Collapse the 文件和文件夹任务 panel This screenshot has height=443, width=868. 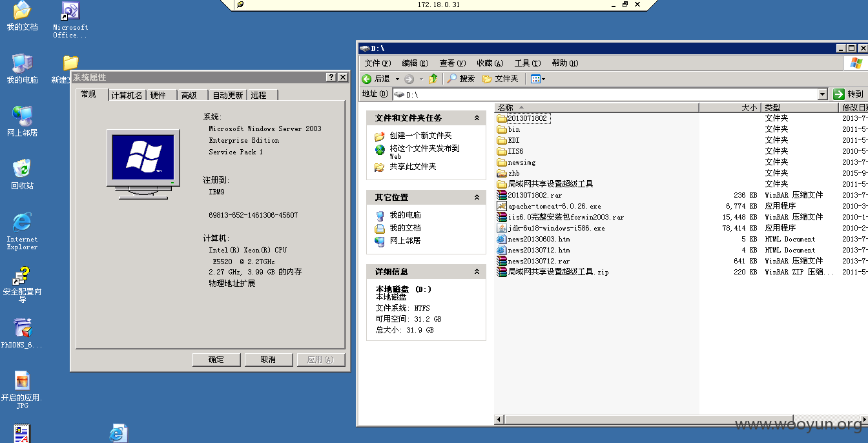(477, 118)
